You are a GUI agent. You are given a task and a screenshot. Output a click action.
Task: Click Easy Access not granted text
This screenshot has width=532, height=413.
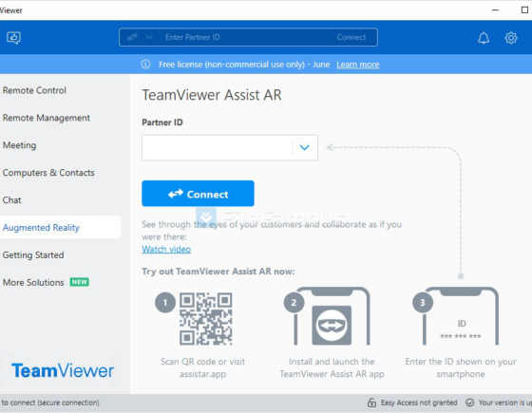[x=419, y=403]
